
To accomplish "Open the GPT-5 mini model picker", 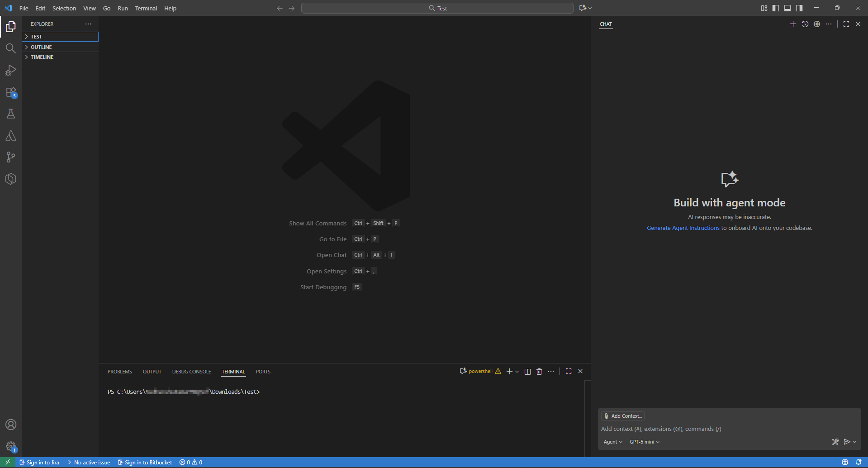I will [x=645, y=442].
